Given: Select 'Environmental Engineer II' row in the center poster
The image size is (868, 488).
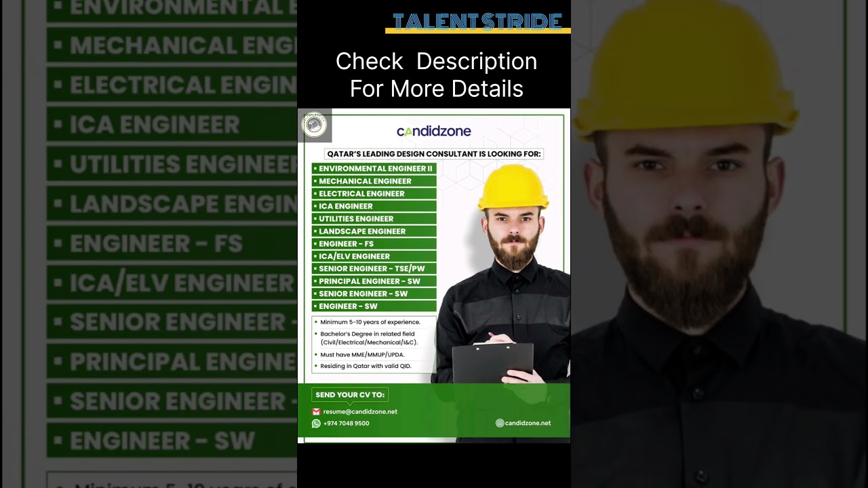Looking at the screenshot, I should pyautogui.click(x=374, y=168).
